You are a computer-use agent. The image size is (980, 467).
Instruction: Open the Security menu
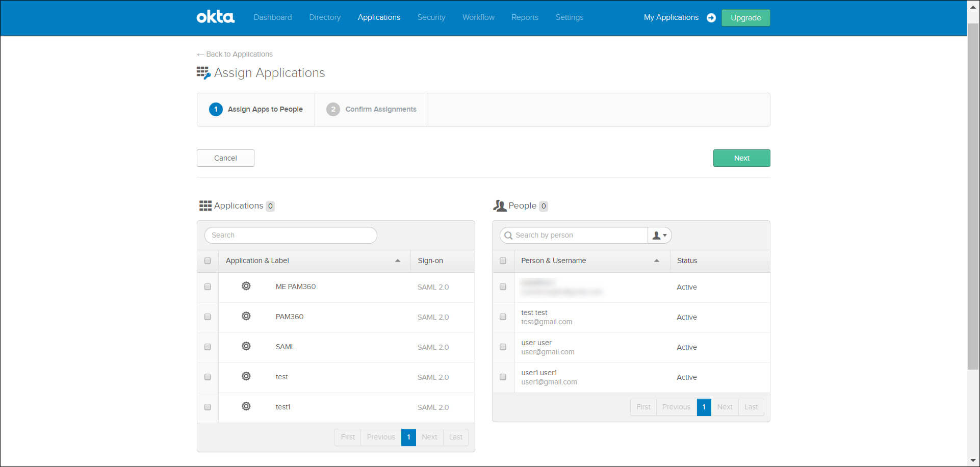[x=431, y=17]
